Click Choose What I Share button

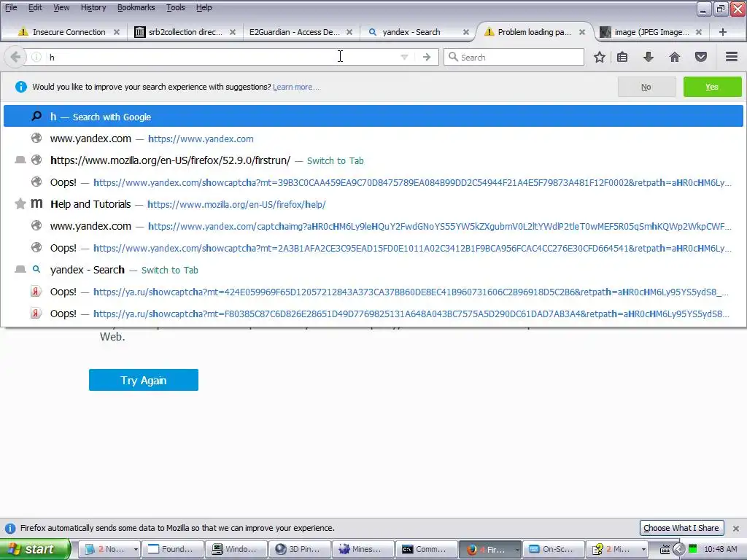[681, 528]
